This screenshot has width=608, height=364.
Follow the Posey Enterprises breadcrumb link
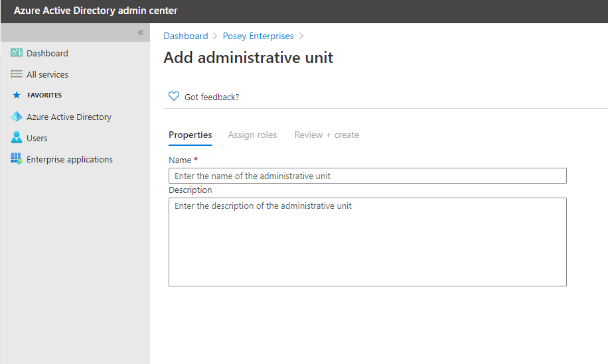[258, 36]
